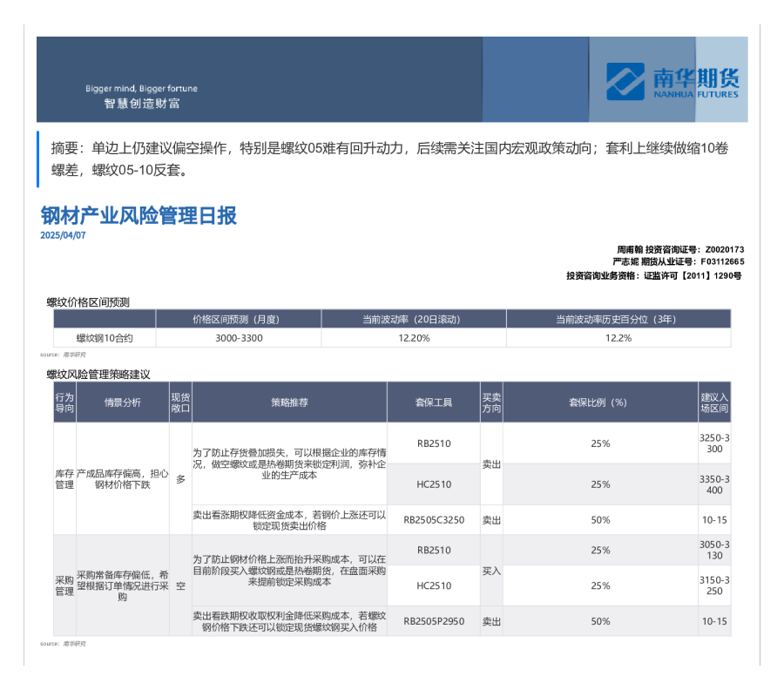
Task: Select the report date 2025/04/07
Action: 63,235
